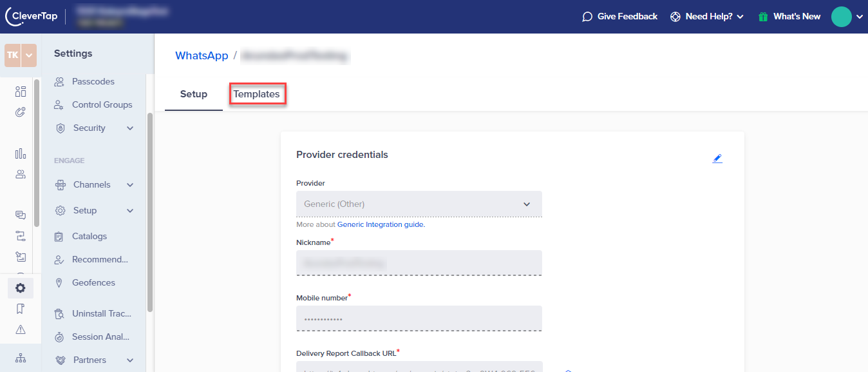Open the organization hierarchy icon in the rail
Viewport: 868px width, 372px height.
tap(21, 358)
